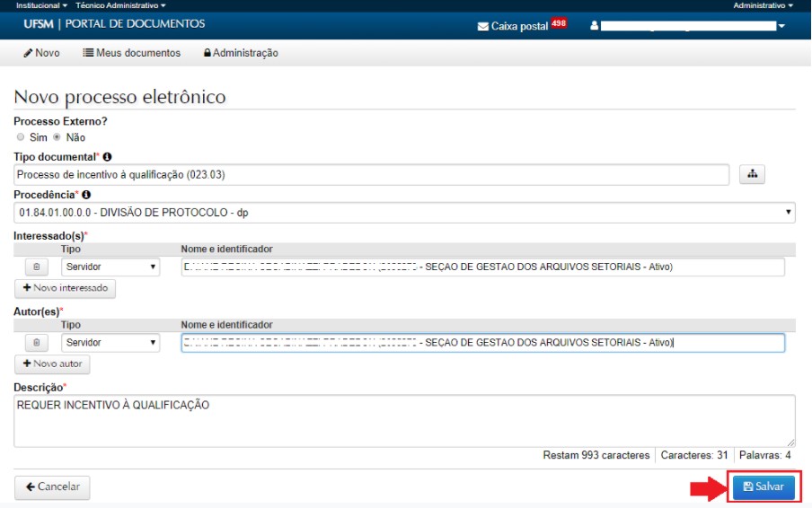Image resolution: width=812 pixels, height=508 pixels.
Task: Click the 498 unread messages badge
Action: (559, 24)
